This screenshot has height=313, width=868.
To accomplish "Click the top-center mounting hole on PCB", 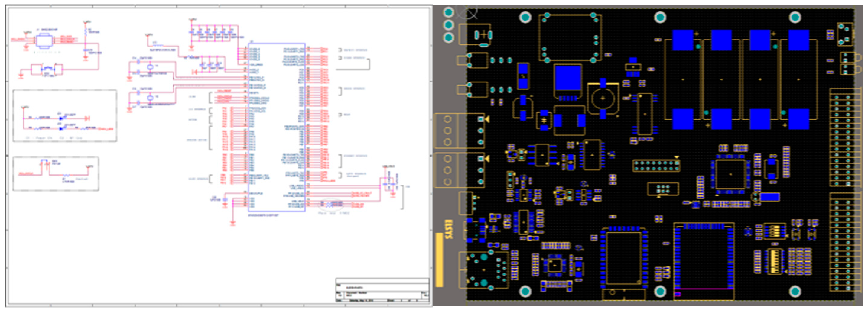I will click(660, 17).
